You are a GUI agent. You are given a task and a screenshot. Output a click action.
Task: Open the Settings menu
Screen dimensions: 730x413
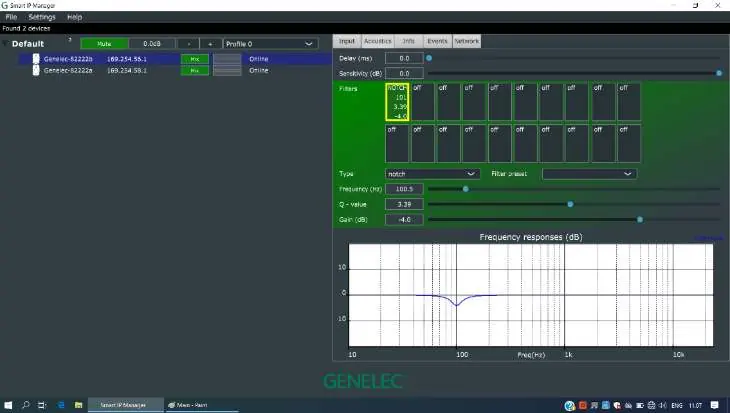click(x=42, y=17)
